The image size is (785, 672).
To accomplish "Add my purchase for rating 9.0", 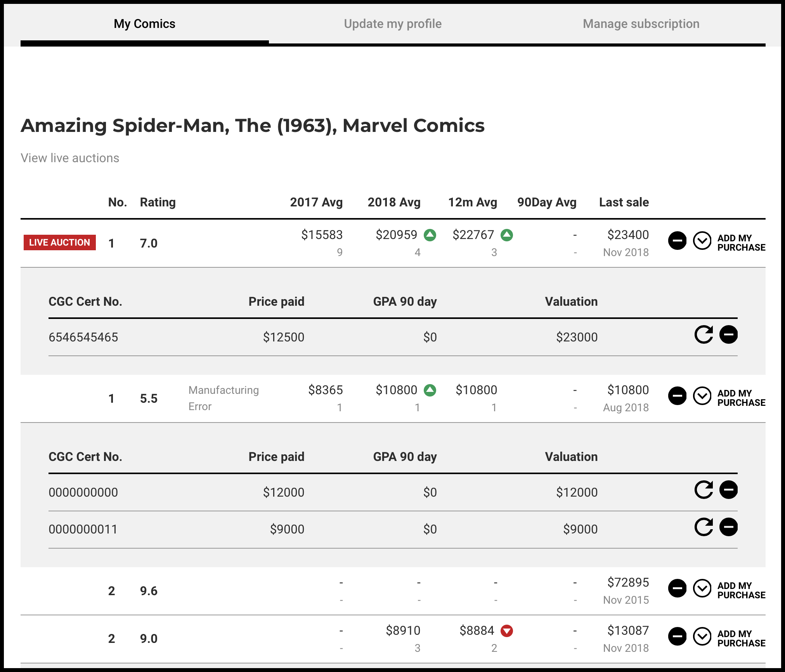I will pos(741,638).
